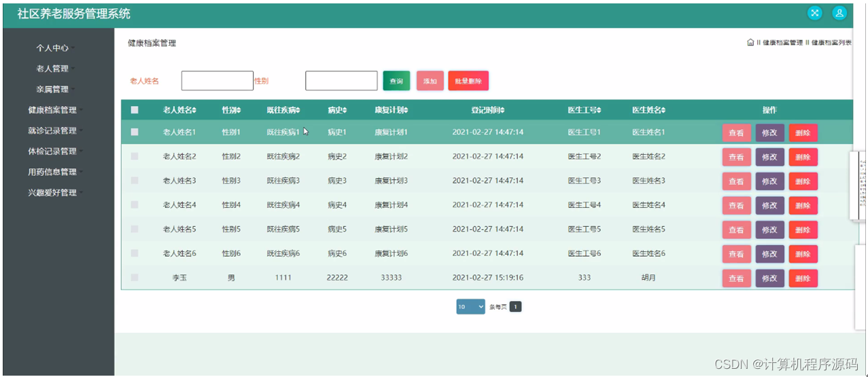
Task: Toggle the select-all checkbox in table header
Action: [x=135, y=110]
